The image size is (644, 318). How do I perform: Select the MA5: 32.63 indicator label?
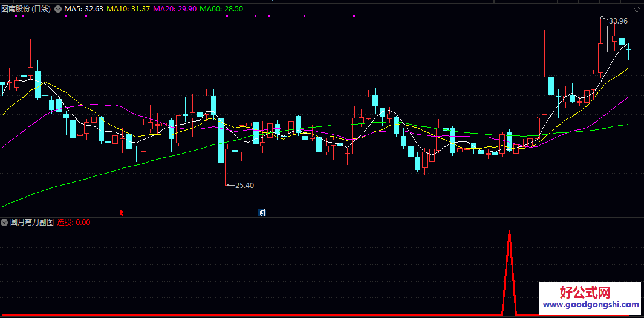83,8
